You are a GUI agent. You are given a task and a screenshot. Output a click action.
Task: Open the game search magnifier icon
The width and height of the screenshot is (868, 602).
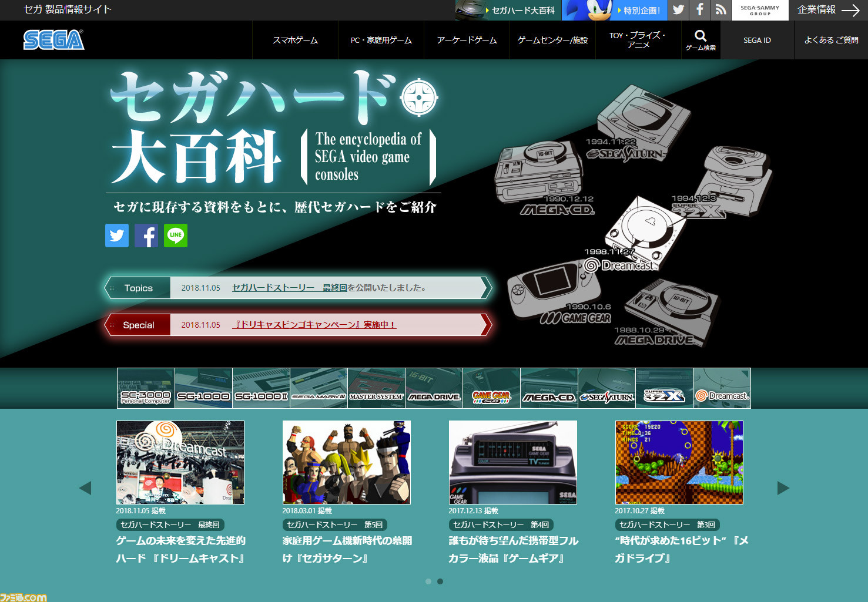pos(701,39)
